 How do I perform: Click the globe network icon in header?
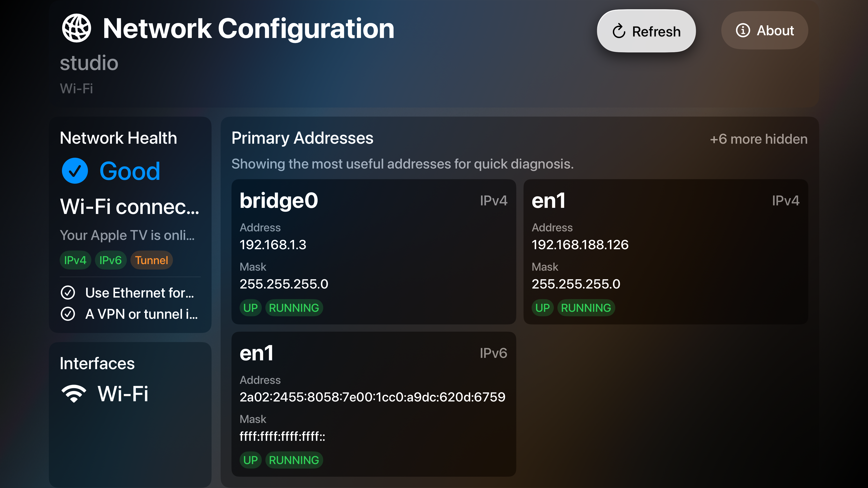76,28
